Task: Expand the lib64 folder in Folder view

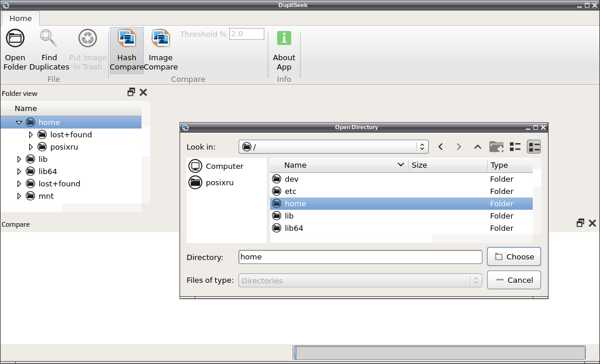Action: 19,171
